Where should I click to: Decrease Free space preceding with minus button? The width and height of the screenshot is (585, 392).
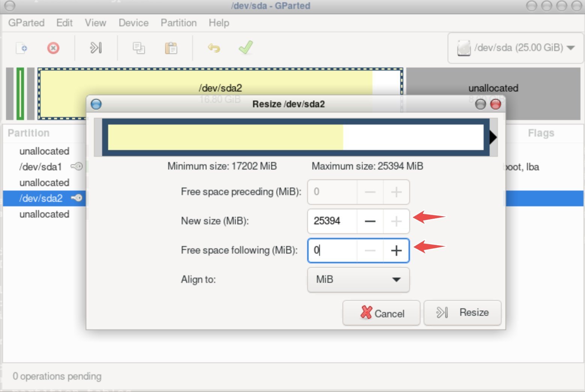370,192
